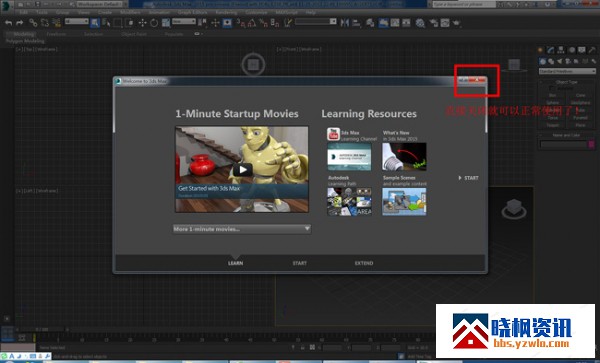This screenshot has height=363, width=600.
Task: Activate the Select and Rotate tool
Action: (154, 23)
